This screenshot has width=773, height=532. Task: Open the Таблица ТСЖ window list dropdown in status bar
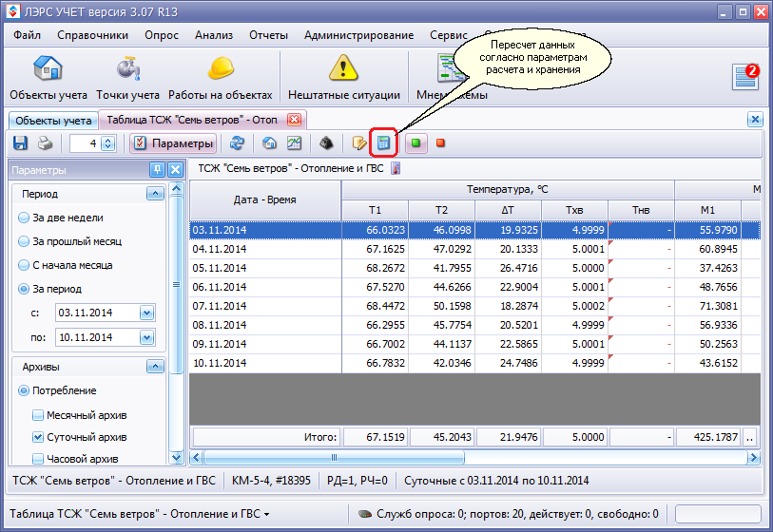coord(267,514)
